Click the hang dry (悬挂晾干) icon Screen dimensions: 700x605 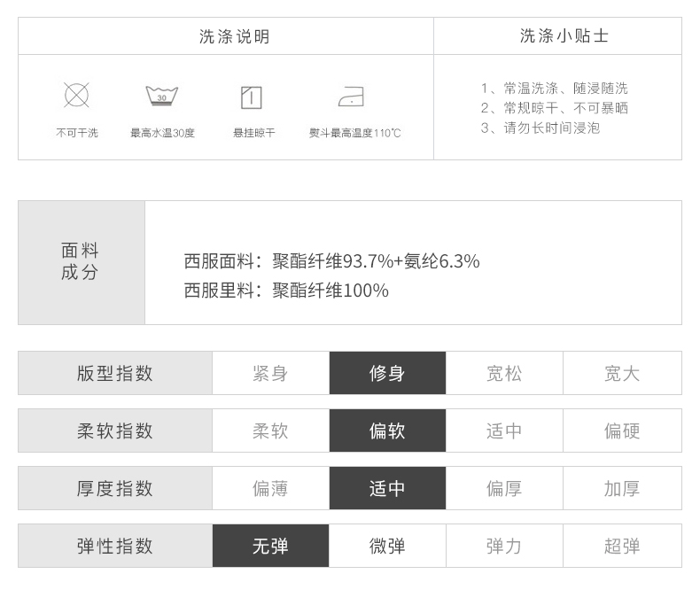coord(252,97)
